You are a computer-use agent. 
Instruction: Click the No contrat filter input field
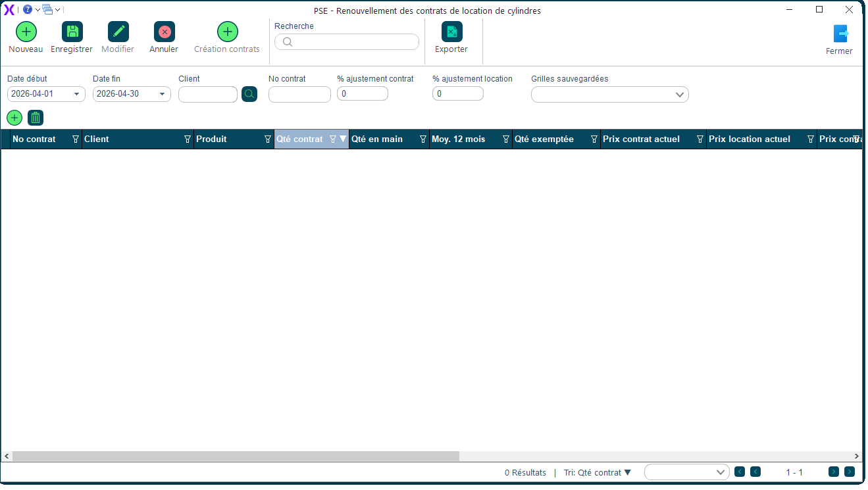point(299,94)
